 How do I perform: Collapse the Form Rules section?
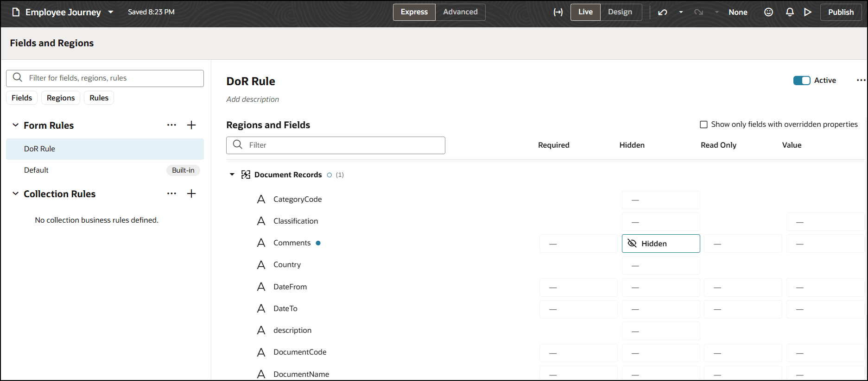click(x=15, y=125)
